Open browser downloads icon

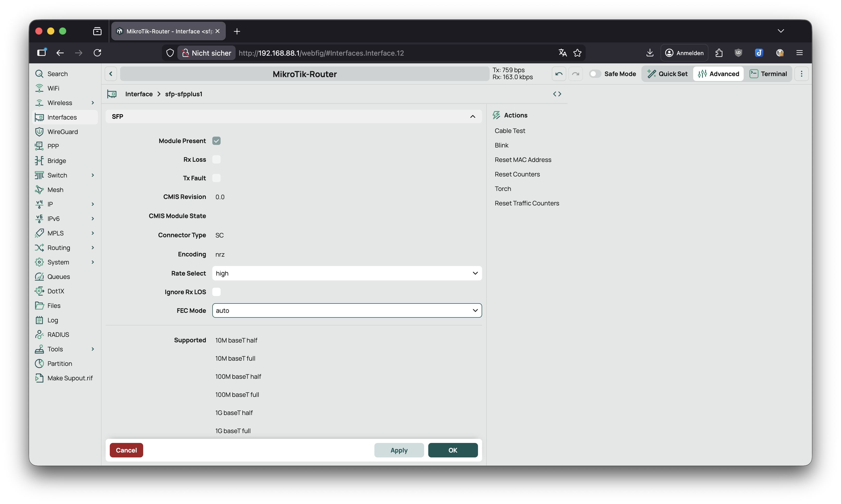(x=649, y=53)
